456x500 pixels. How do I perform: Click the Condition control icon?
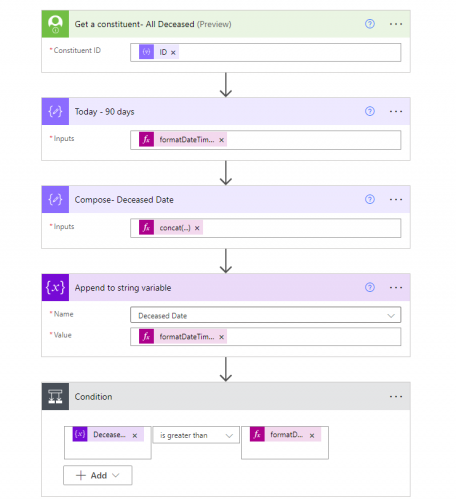point(55,396)
